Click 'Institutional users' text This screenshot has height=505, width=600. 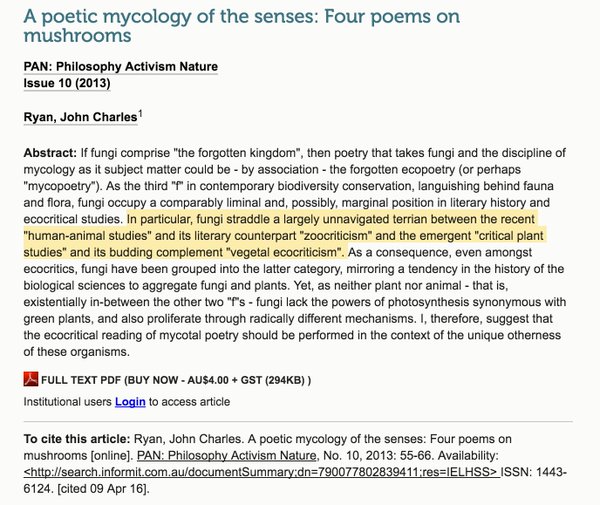(x=67, y=402)
